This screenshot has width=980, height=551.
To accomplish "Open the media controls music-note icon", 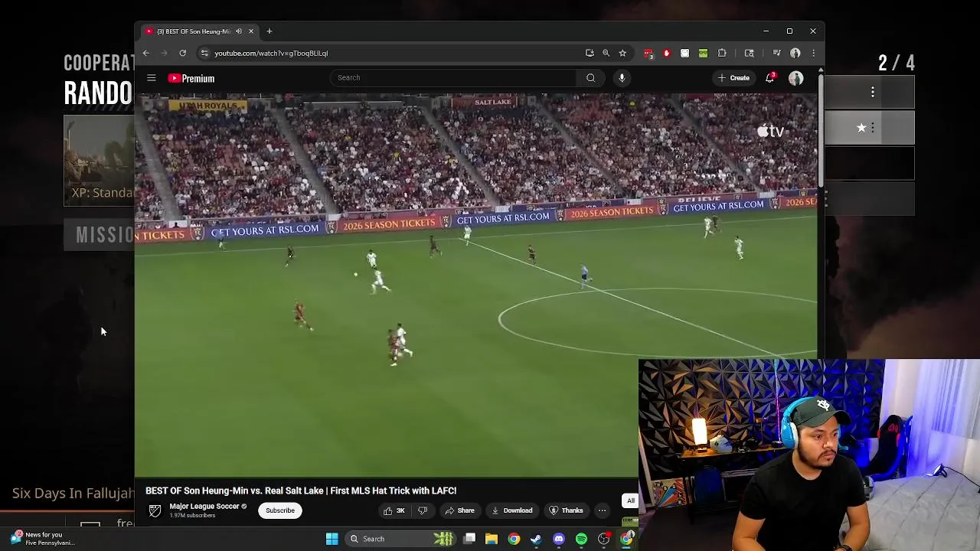I will click(x=776, y=53).
